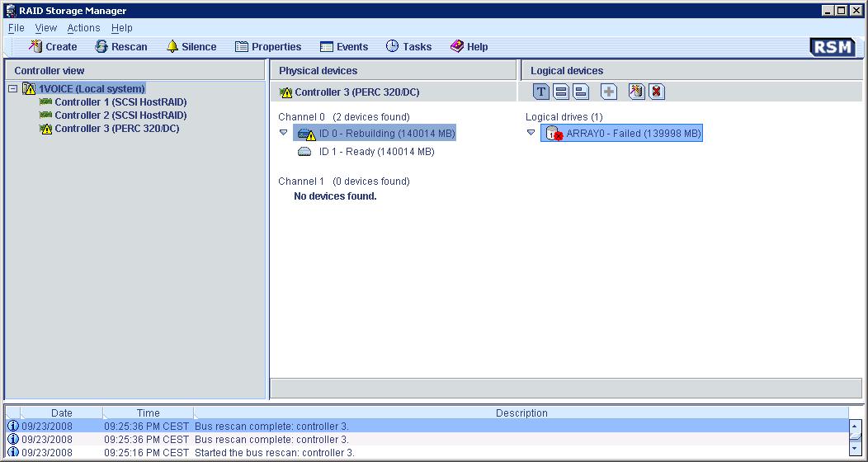Click the Controller view panel header

134,70
